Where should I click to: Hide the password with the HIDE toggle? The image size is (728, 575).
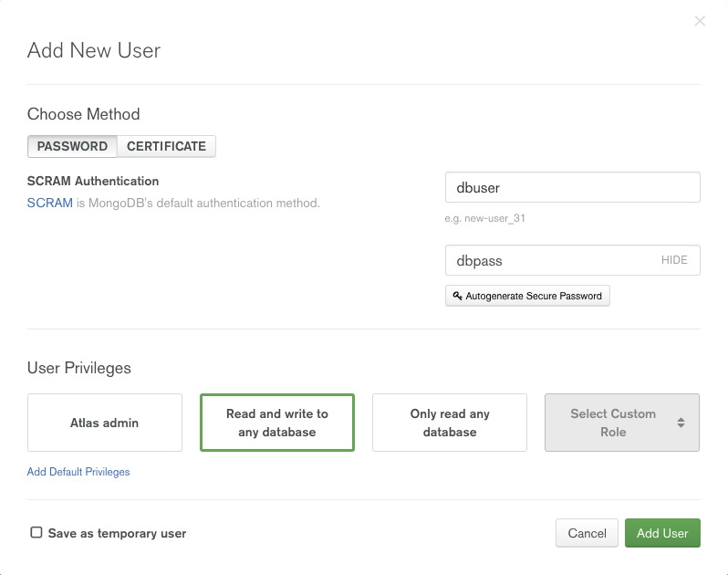tap(674, 260)
